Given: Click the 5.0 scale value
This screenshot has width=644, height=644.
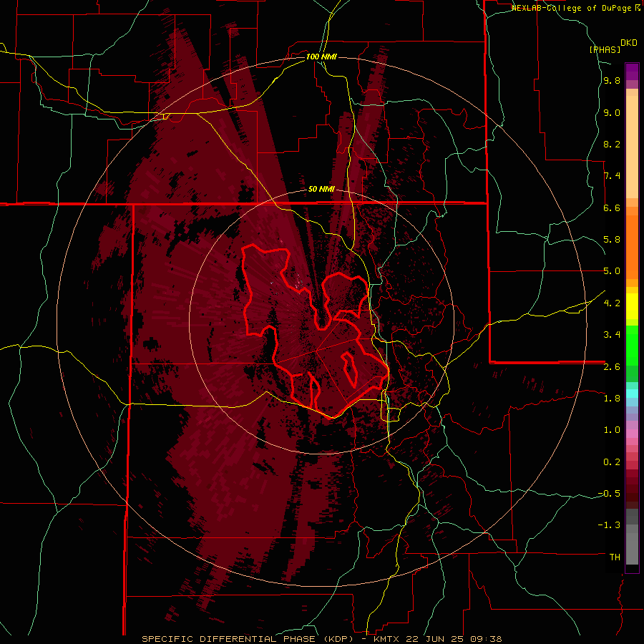Looking at the screenshot, I should point(612,271).
